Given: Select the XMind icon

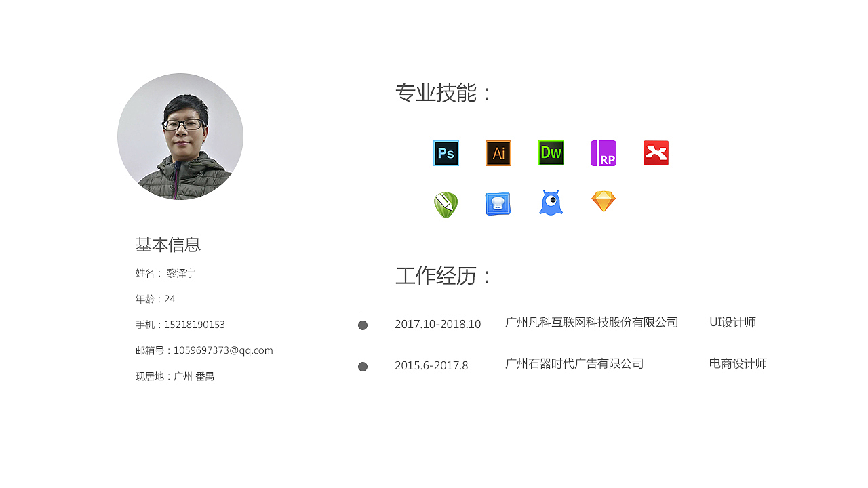Looking at the screenshot, I should [656, 153].
